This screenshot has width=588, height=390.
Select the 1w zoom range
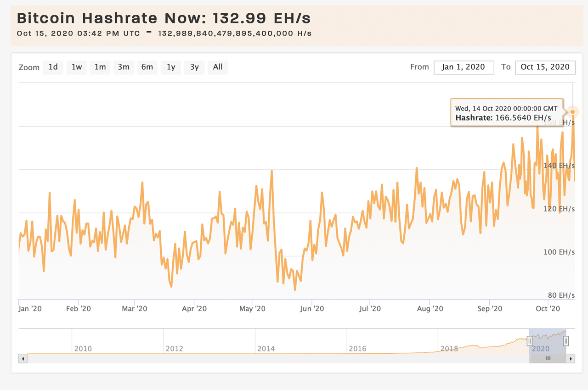pos(77,67)
